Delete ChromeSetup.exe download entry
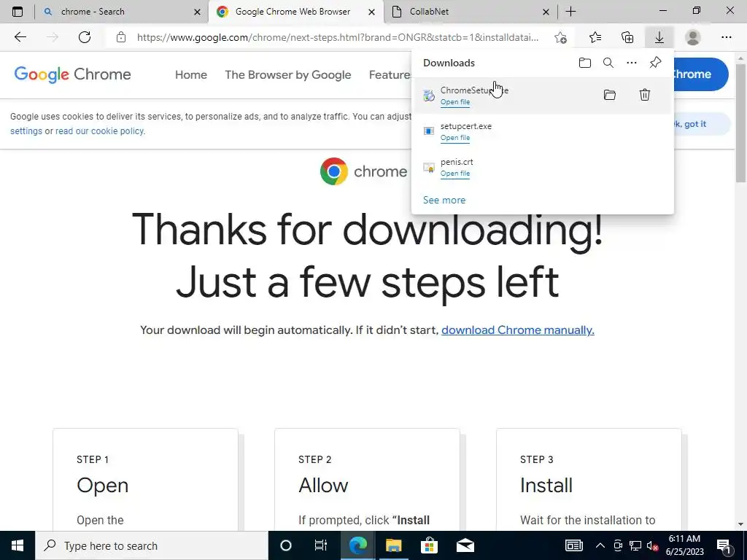This screenshot has width=747, height=560. [x=645, y=95]
